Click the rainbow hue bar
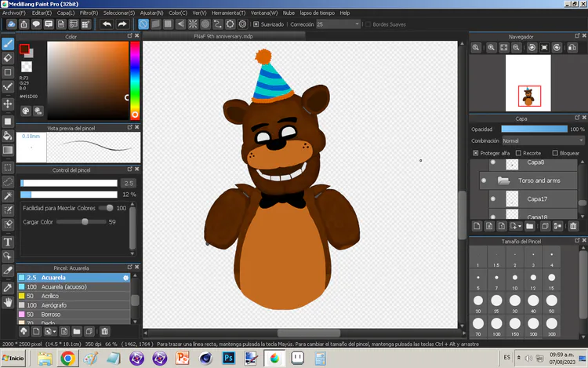Screen dimensions: 588x368 [x=135, y=80]
